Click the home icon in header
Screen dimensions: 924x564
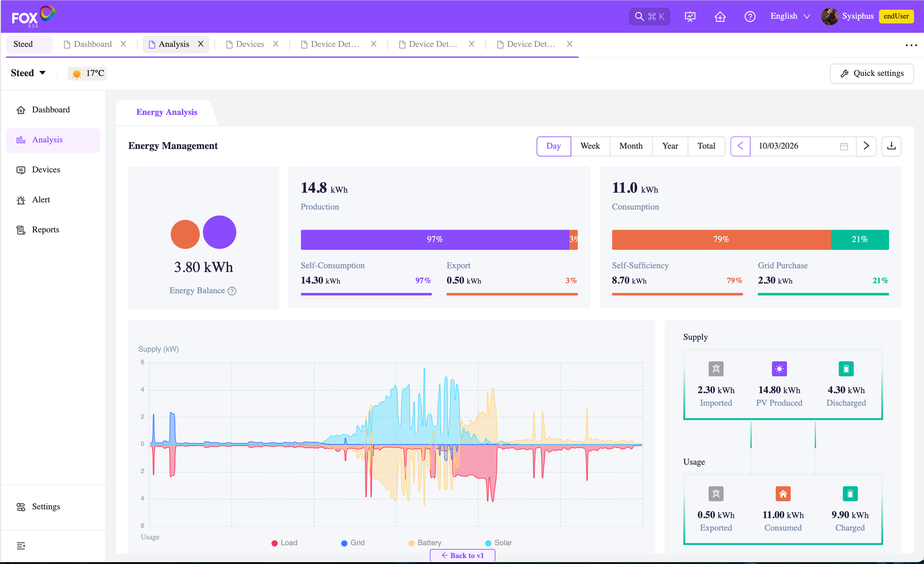pos(720,17)
